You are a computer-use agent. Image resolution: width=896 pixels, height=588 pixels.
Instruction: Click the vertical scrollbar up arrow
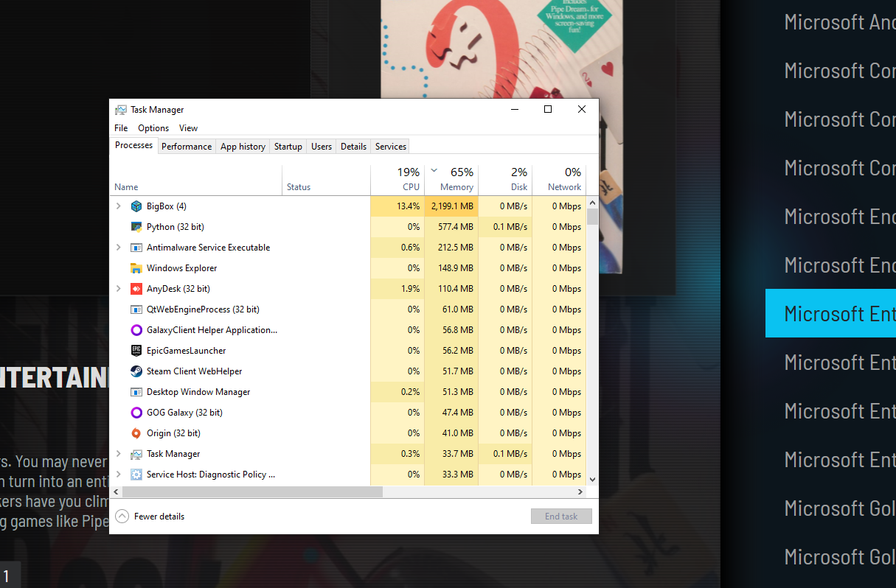click(593, 202)
